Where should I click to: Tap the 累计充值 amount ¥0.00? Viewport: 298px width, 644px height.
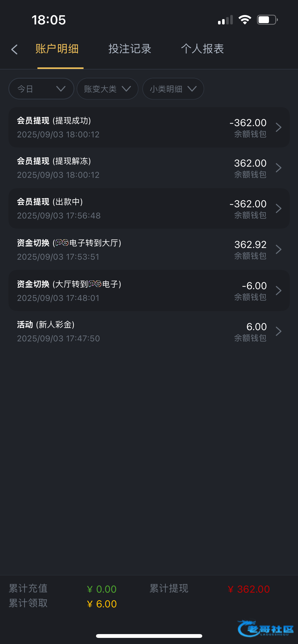pyautogui.click(x=102, y=589)
